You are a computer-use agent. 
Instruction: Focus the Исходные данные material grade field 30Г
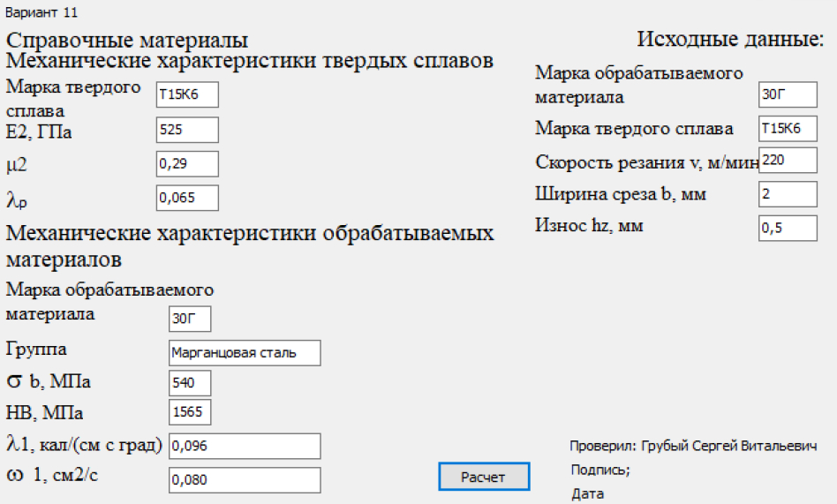[x=788, y=94]
